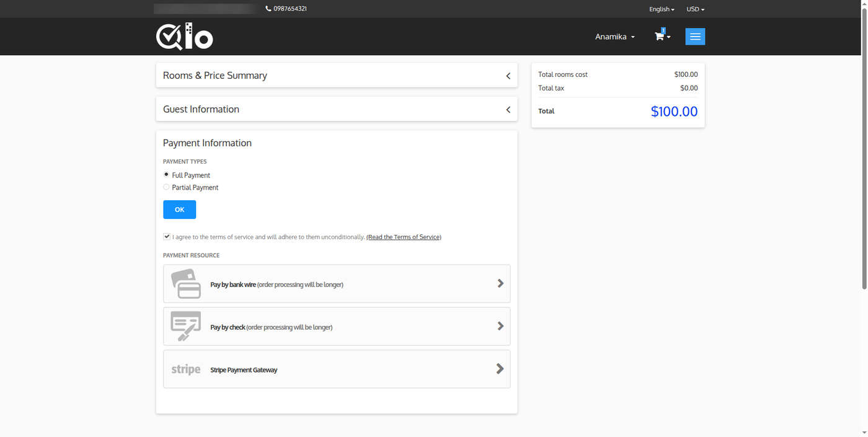
Task: Open the shopping cart icon
Action: (x=660, y=37)
